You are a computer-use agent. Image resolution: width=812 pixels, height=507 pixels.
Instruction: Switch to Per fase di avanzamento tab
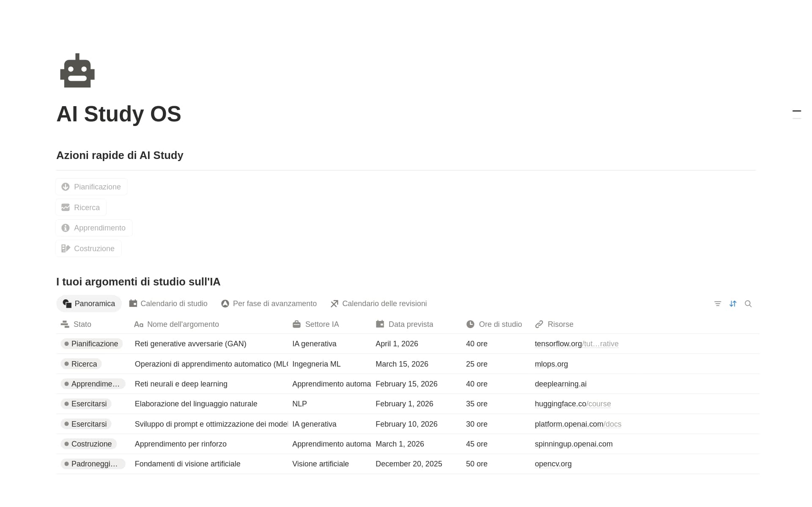coord(269,304)
